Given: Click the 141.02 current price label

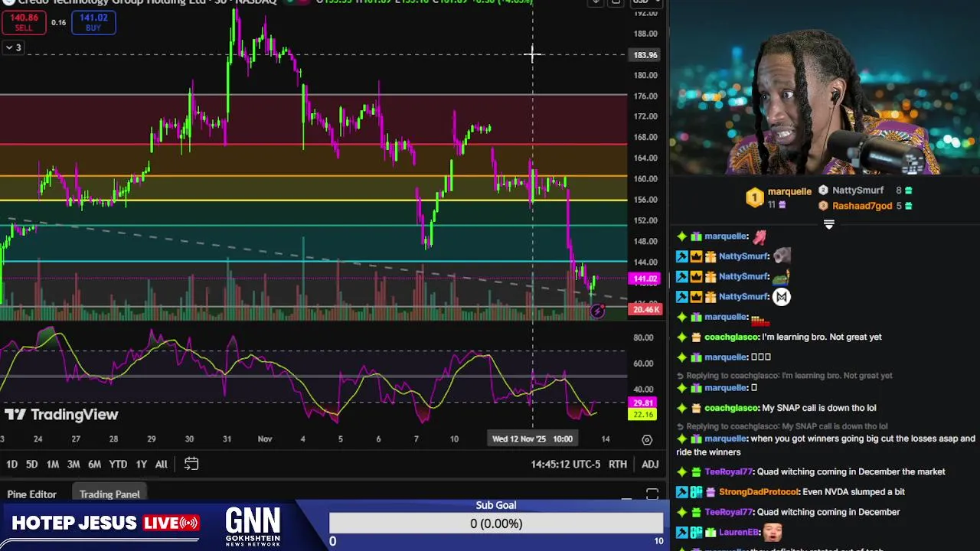Looking at the screenshot, I should tap(645, 279).
